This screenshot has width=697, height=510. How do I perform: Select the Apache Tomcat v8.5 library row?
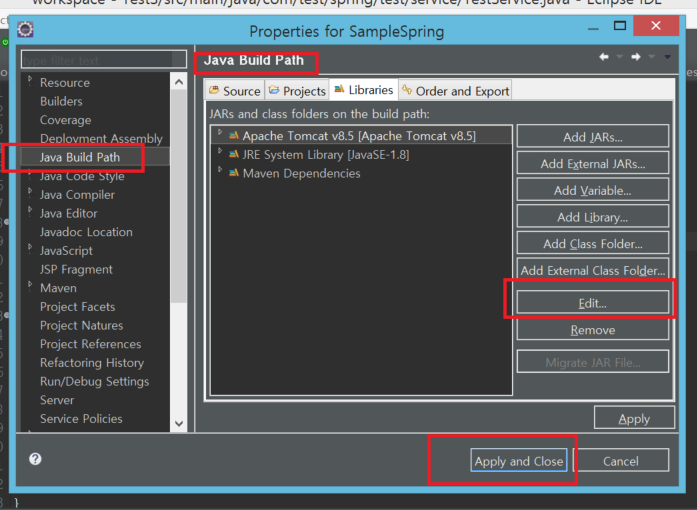(361, 136)
